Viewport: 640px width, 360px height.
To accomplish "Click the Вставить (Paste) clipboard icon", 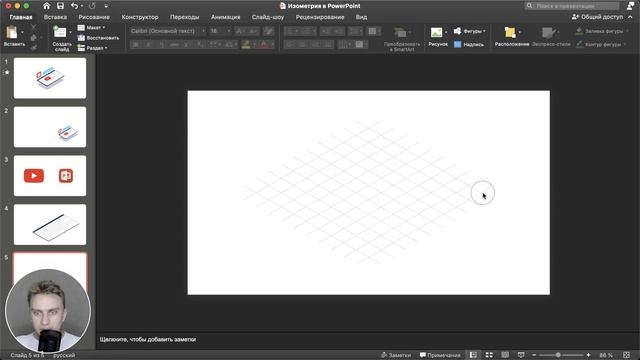I will pos(12,32).
